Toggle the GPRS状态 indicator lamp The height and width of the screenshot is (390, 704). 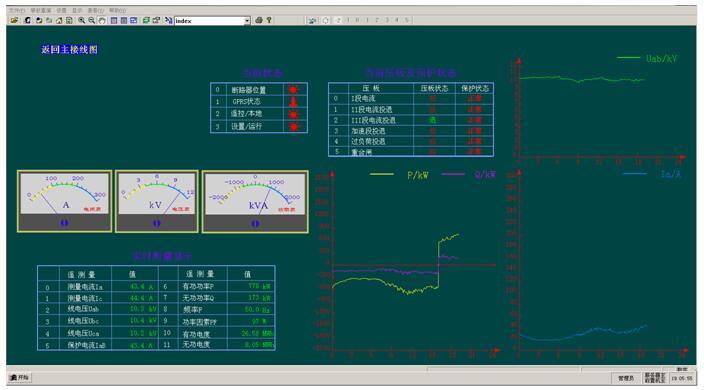pos(293,102)
